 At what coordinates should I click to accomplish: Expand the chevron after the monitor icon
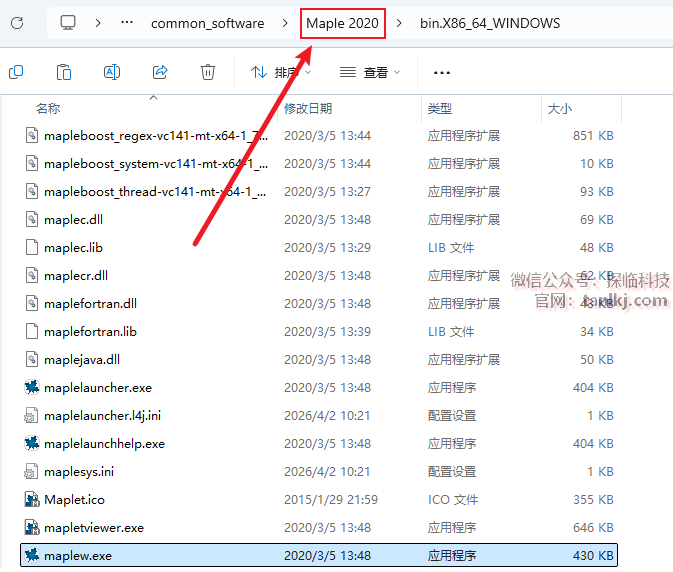[98, 23]
